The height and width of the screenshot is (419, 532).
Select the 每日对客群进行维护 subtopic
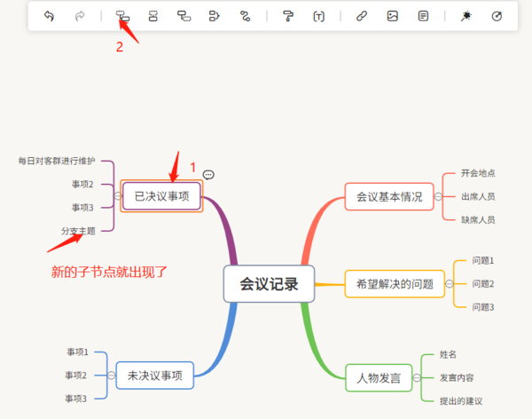point(57,161)
